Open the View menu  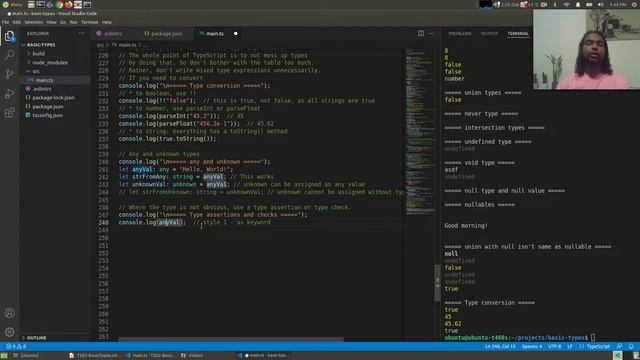point(51,22)
